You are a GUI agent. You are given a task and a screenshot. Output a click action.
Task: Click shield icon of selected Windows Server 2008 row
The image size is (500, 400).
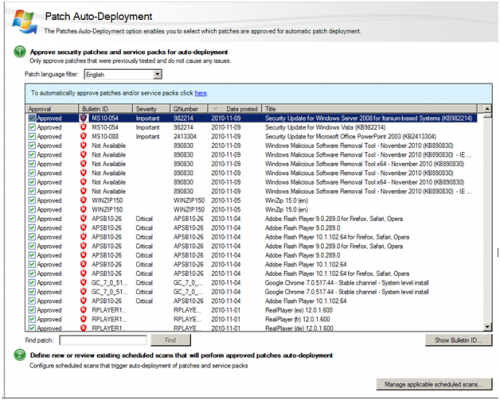tap(83, 118)
